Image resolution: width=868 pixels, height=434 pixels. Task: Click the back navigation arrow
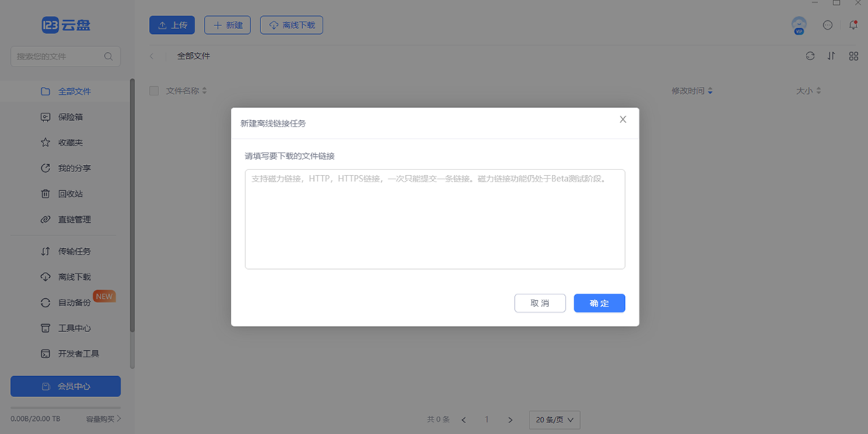click(x=151, y=56)
